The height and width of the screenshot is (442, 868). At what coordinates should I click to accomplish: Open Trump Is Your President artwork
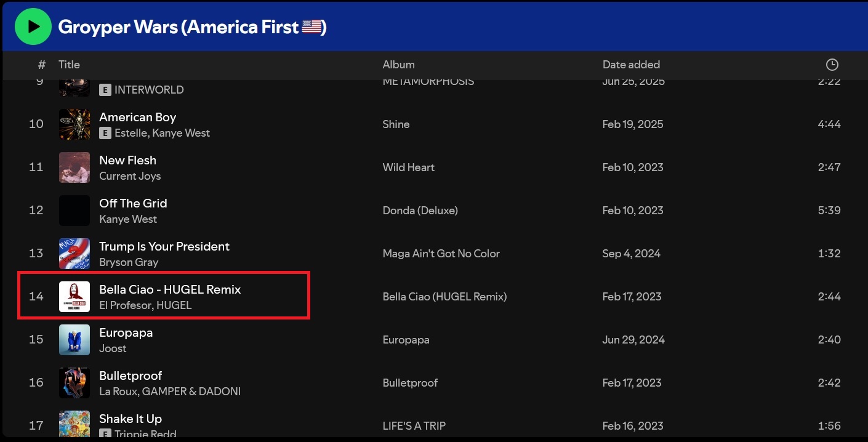[x=74, y=254]
